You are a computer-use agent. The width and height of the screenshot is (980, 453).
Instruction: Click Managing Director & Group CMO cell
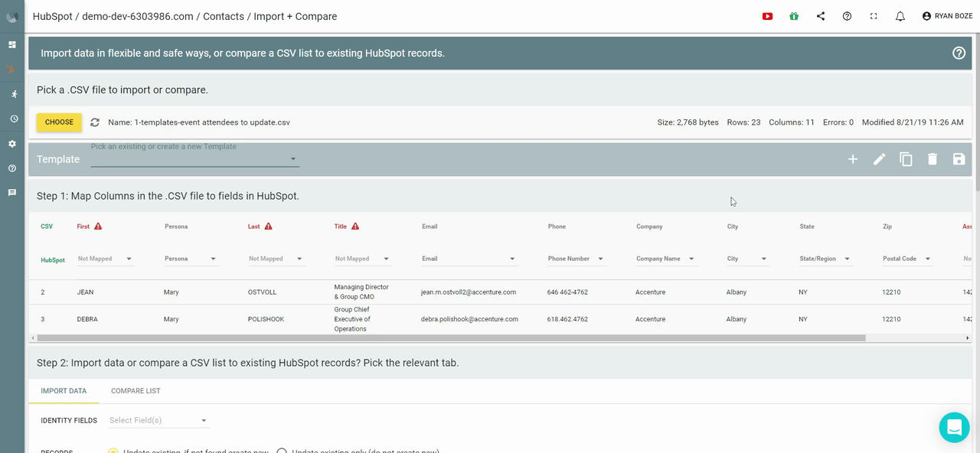coord(361,292)
